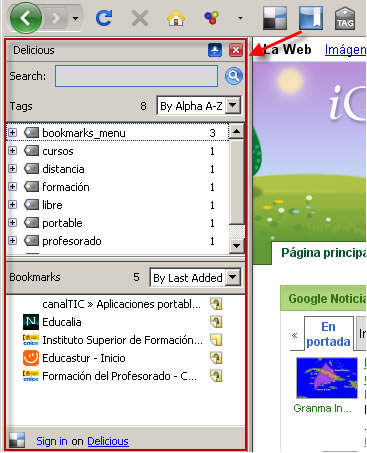Screen dimensions: 367x453
Task: Open Instituto Superior de Formación bookmark
Action: pyautogui.click(x=122, y=340)
